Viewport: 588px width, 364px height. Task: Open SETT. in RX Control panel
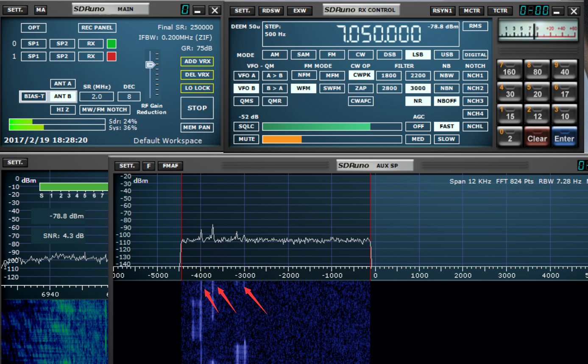coord(242,11)
